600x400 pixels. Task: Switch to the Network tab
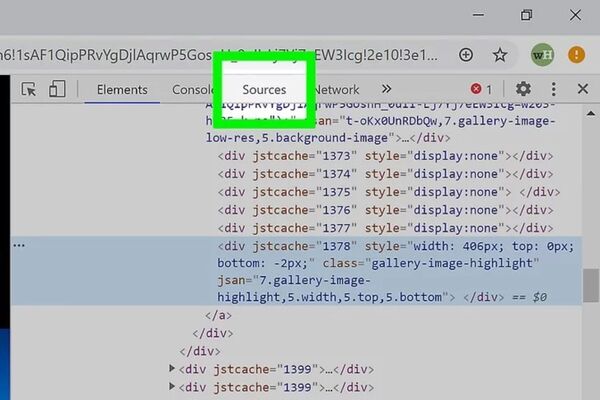[338, 90]
